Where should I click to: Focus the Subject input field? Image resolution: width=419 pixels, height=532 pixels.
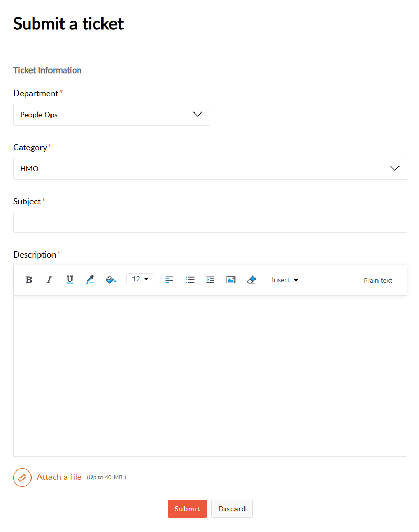(210, 222)
